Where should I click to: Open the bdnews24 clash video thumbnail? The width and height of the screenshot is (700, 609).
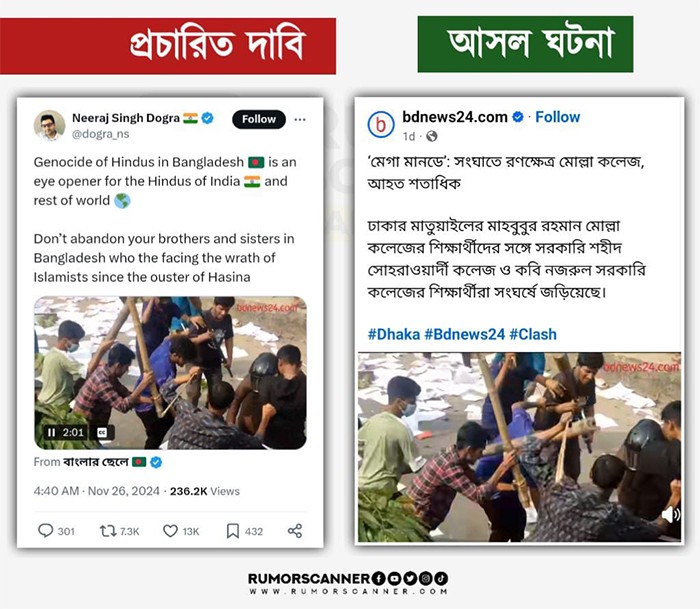[519, 447]
